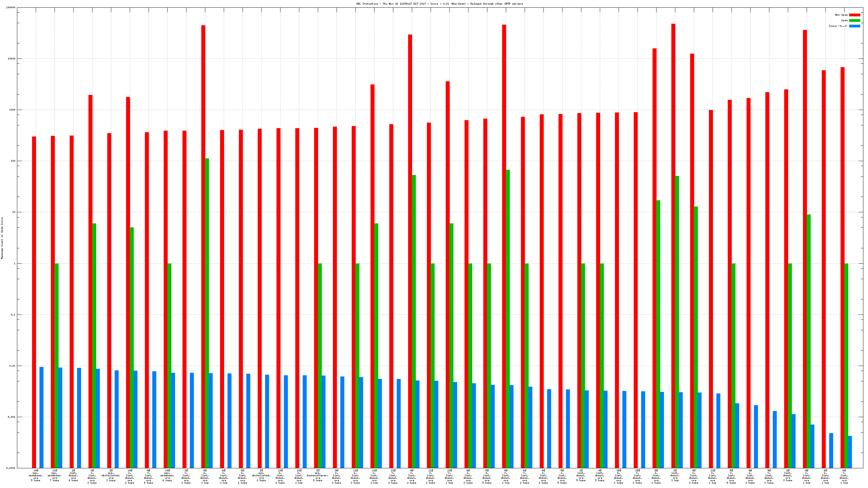Click the '2@ ips.whitelisted.org 3 hops' x-axis label
The width and height of the screenshot is (868, 488).
pyautogui.click(x=111, y=475)
